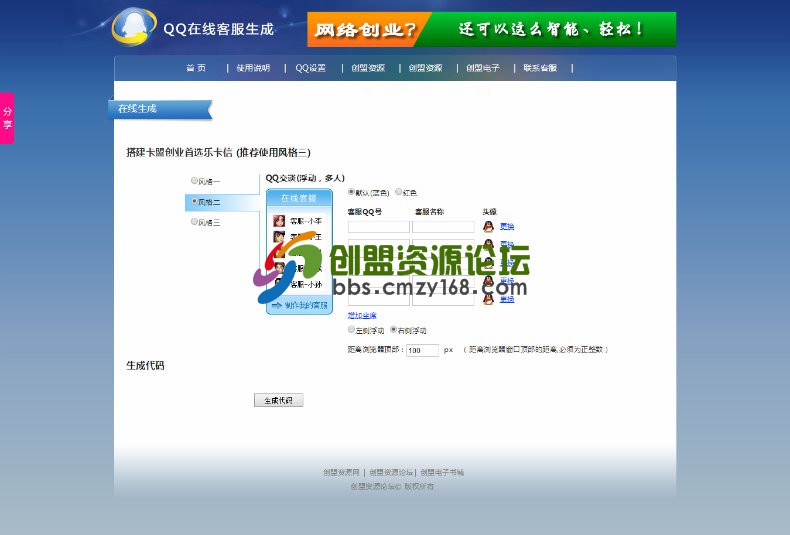Focus first row 客服QQ号 input field
This screenshot has height=535, width=790.
pyautogui.click(x=379, y=227)
